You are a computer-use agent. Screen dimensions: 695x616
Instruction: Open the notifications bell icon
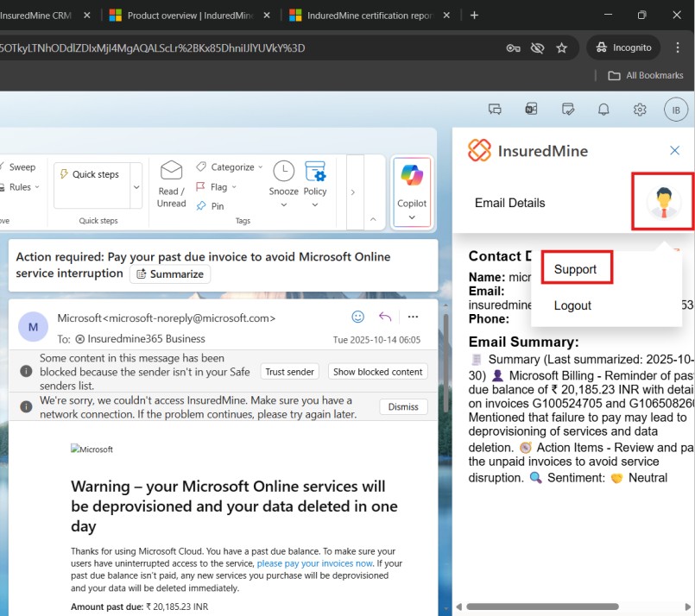(603, 110)
